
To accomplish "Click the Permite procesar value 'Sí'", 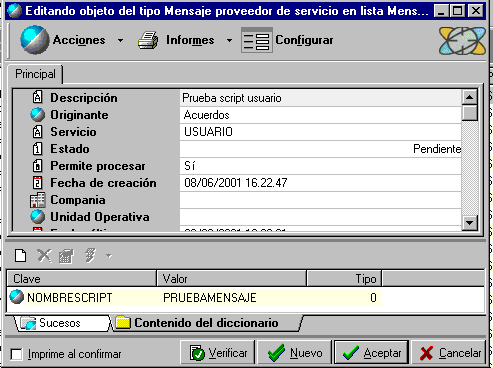I will click(320, 166).
